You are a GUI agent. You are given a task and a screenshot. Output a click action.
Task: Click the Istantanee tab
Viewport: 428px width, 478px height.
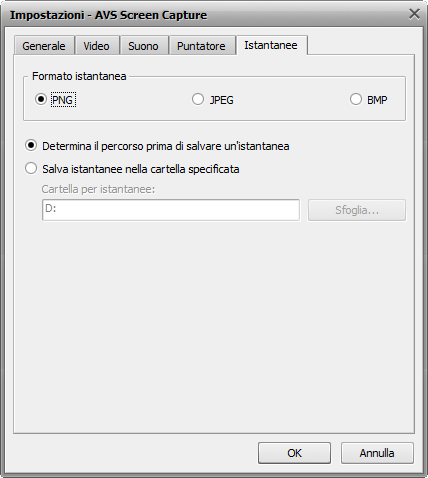pyautogui.click(x=271, y=45)
